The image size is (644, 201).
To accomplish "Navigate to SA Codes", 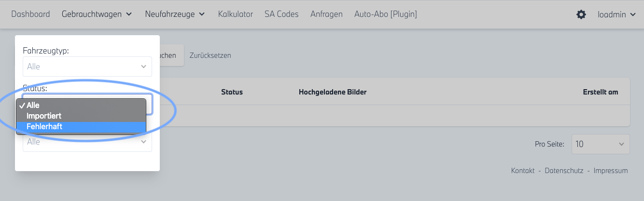I will click(x=281, y=14).
